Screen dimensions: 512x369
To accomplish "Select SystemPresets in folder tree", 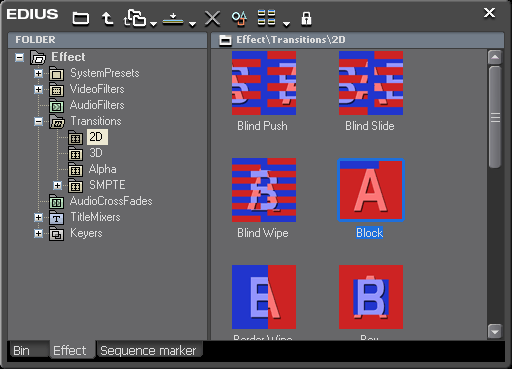I will pos(104,73).
